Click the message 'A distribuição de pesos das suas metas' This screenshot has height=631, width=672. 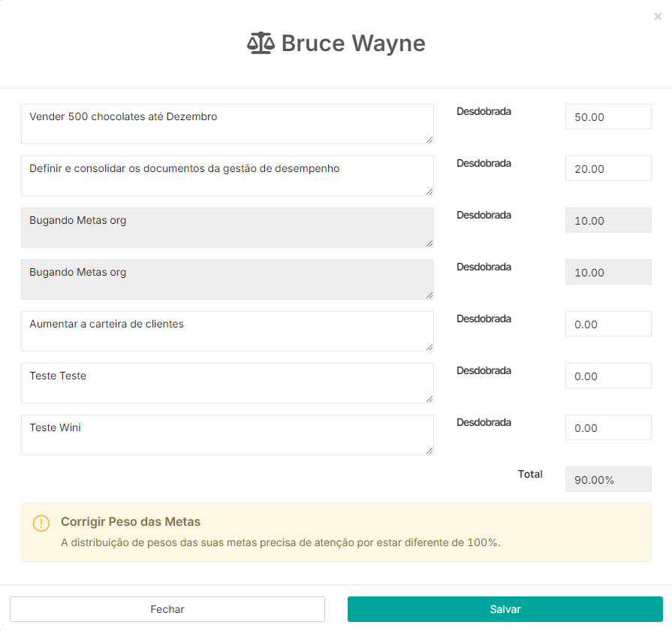(x=281, y=542)
